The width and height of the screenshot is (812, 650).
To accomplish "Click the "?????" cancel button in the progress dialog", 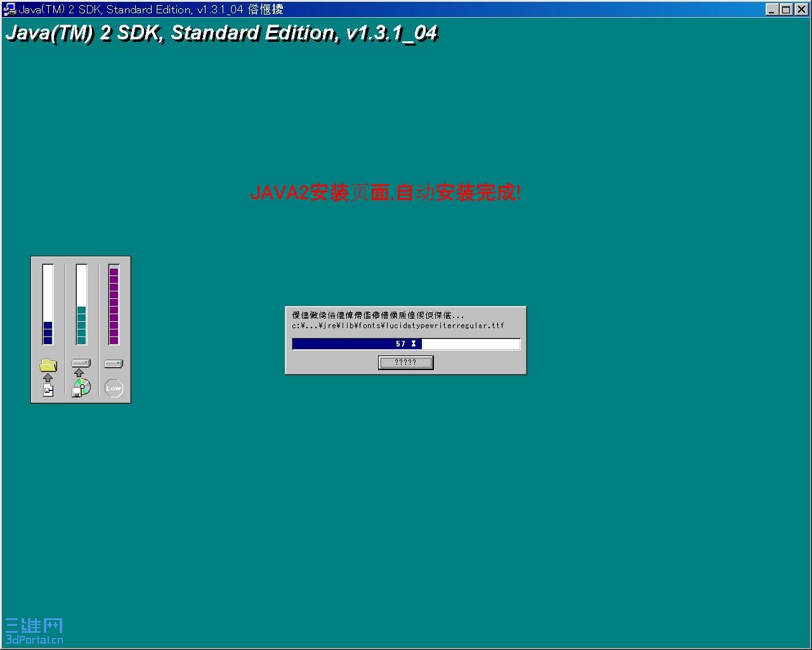I will click(x=405, y=362).
